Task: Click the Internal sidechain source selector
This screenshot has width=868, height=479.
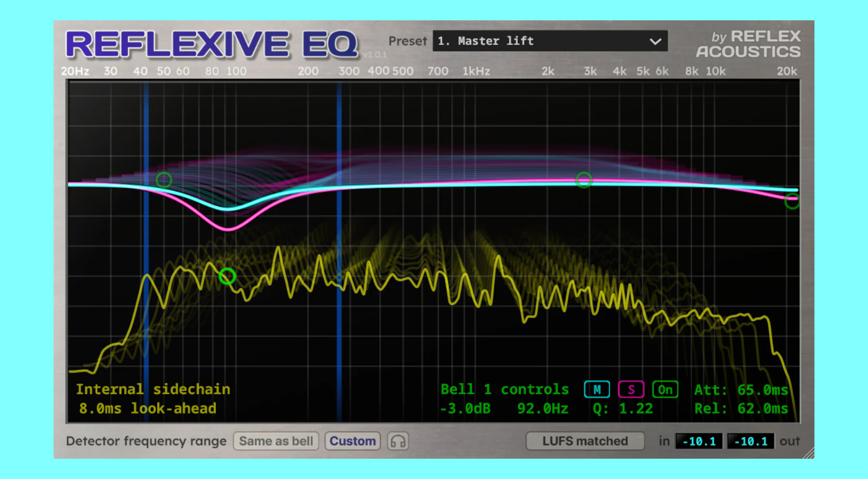Action: coord(153,389)
